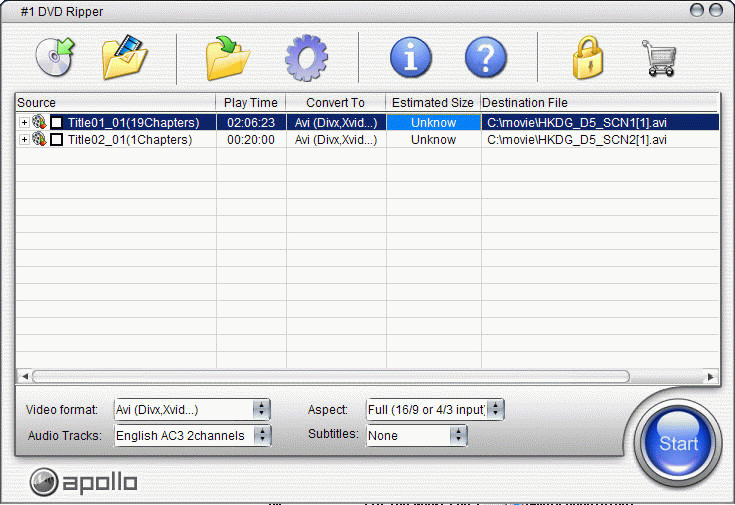Click highlighted Unknow size for Title01_01

pos(434,123)
